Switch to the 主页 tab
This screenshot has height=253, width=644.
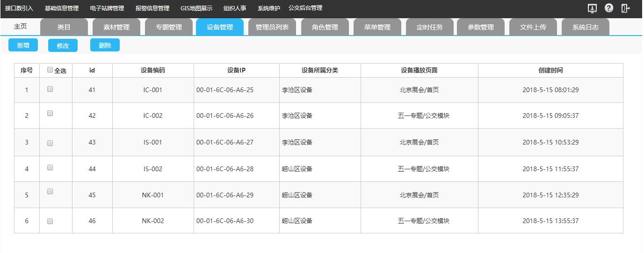21,27
